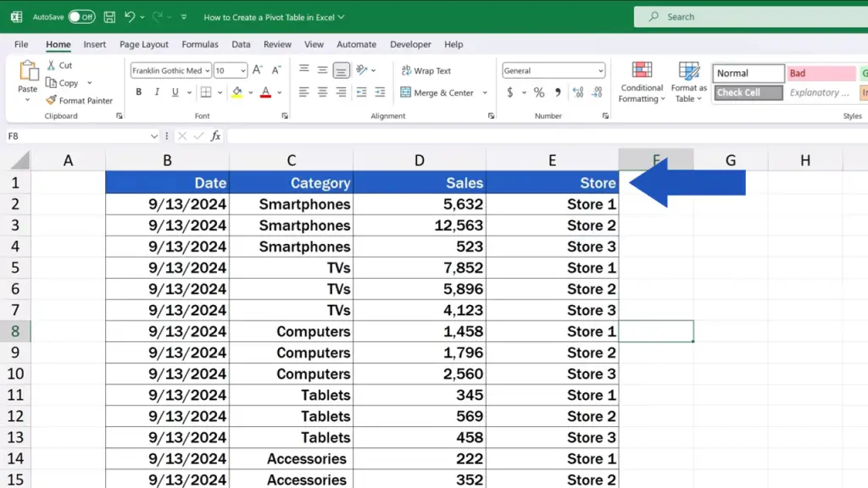Click Merge & Center button
This screenshot has height=488, width=868.
[437, 93]
